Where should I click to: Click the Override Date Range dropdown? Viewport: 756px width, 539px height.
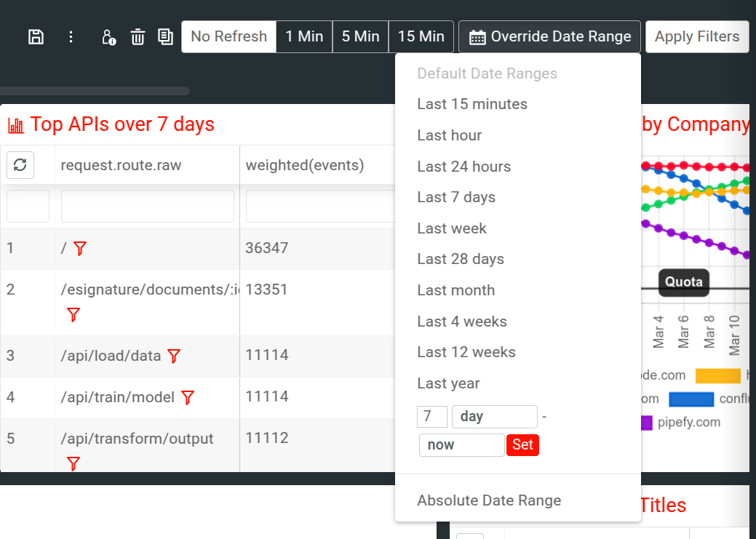click(549, 36)
